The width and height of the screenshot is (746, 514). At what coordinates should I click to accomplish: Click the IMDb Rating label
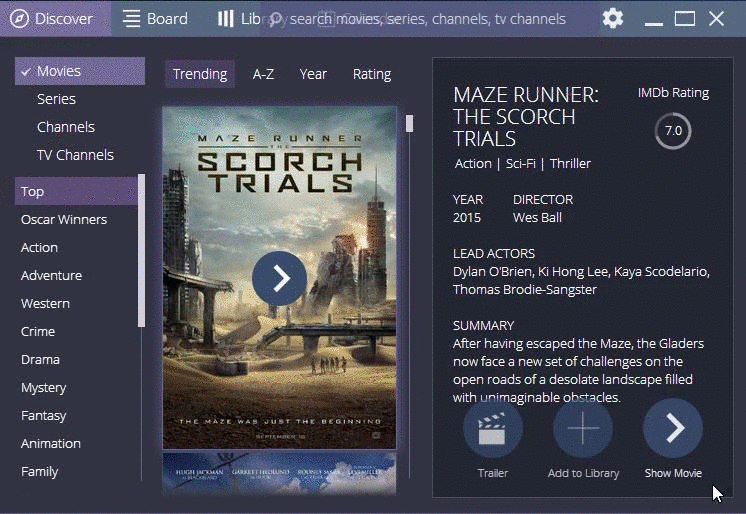pos(673,93)
